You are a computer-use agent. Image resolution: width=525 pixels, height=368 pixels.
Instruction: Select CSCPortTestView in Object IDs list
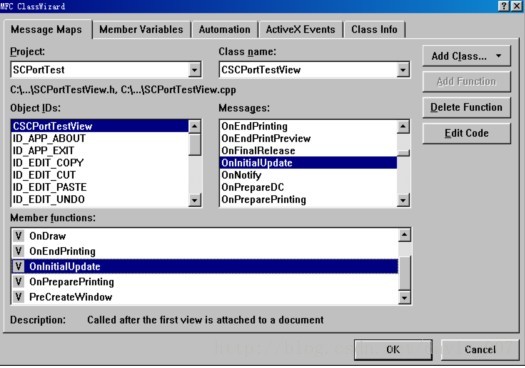click(x=100, y=126)
